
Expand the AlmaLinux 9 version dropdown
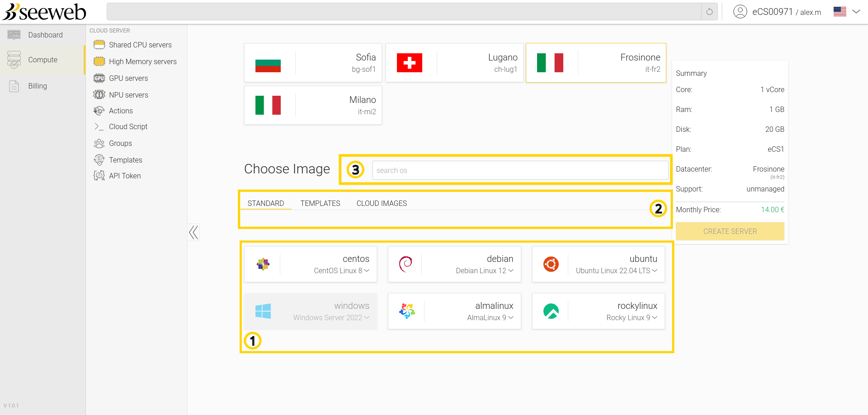click(x=511, y=318)
